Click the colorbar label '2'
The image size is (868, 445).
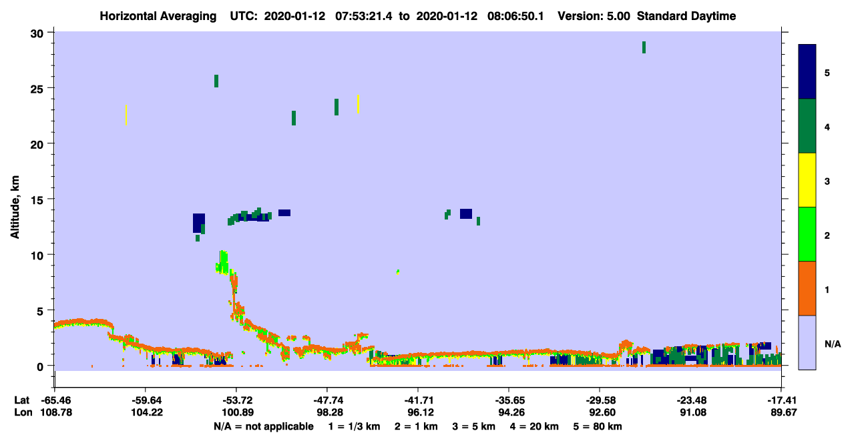pos(827,236)
